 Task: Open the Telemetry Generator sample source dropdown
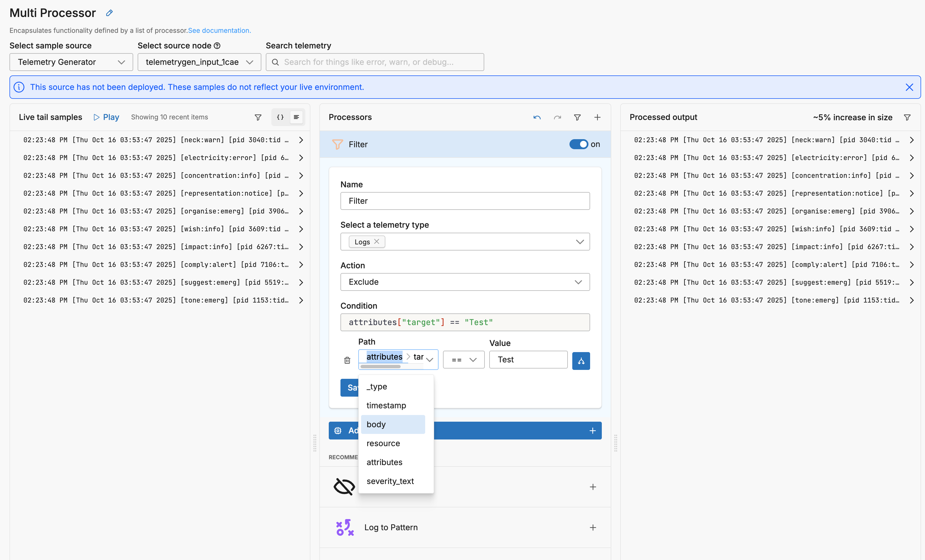(71, 62)
